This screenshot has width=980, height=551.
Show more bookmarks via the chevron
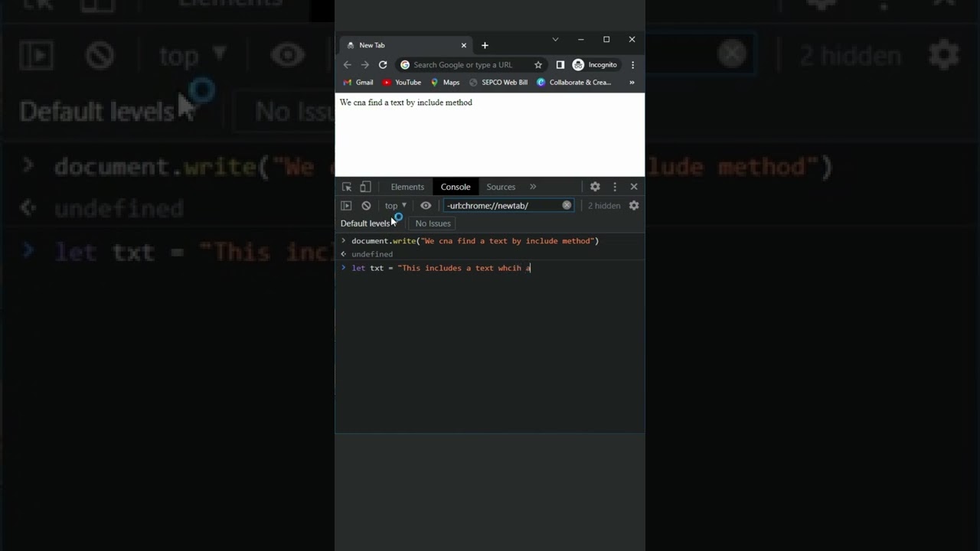(632, 83)
